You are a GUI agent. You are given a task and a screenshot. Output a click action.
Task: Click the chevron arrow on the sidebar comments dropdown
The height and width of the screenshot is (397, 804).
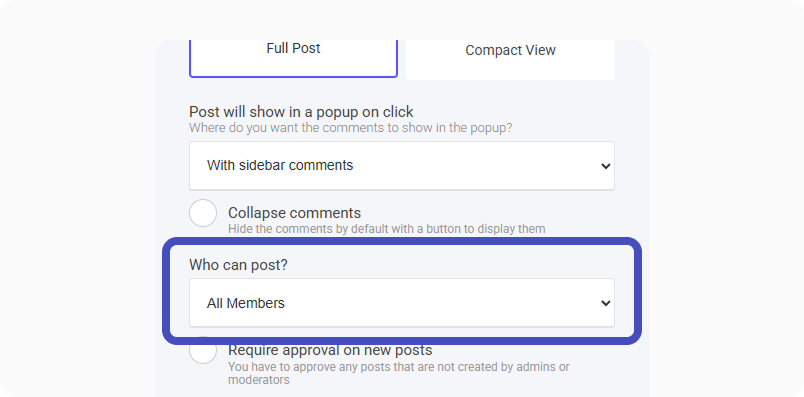coord(606,166)
